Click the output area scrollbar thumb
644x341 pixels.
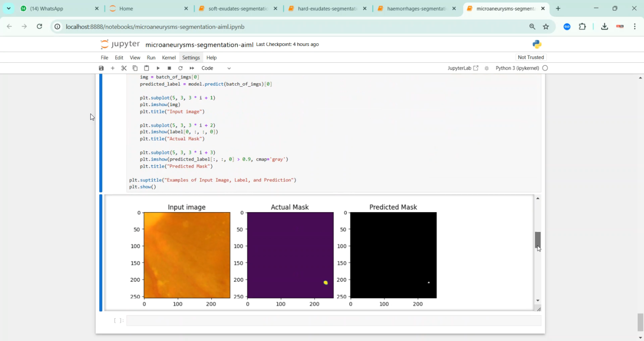tap(538, 239)
